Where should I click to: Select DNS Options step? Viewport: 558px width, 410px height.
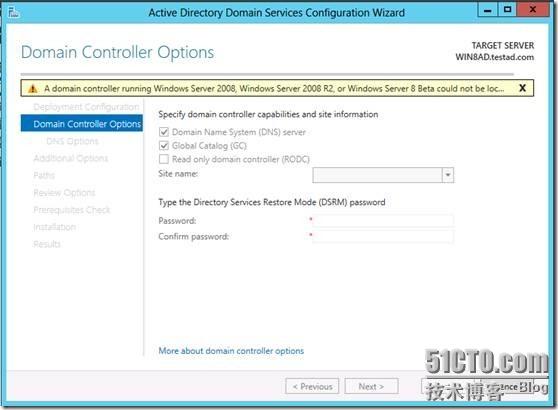pos(72,141)
